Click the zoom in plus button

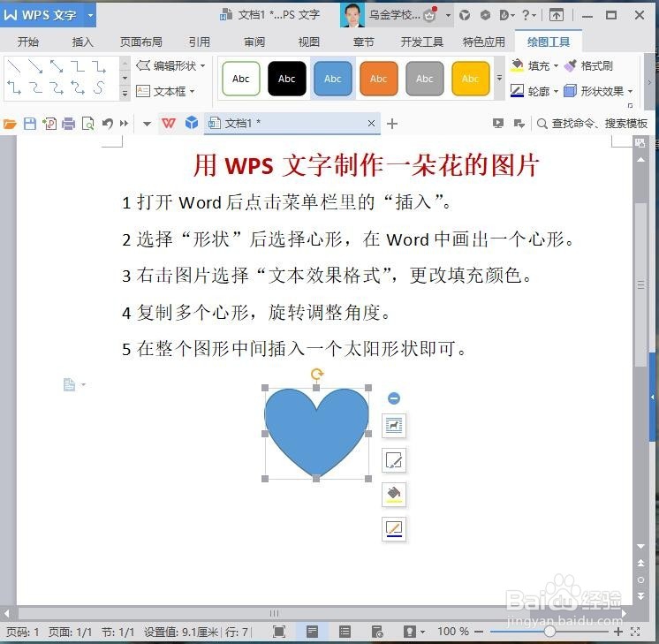[617, 632]
